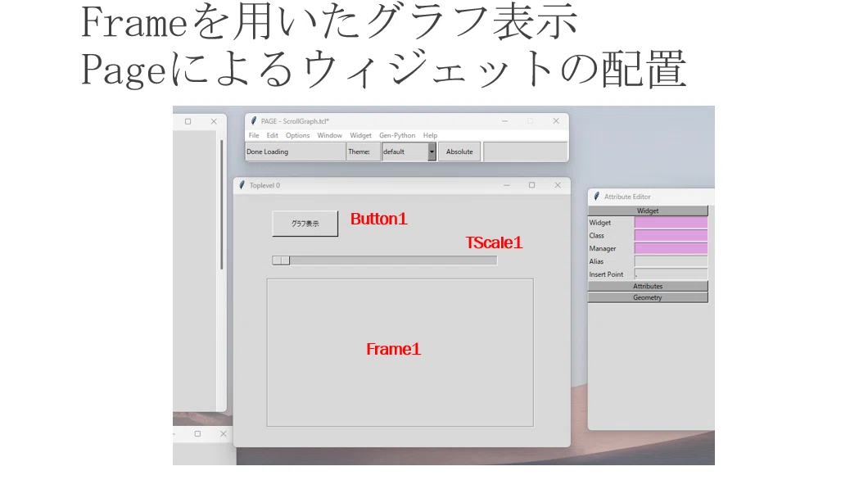Click the Widget section header in Attribute Editor

coord(648,211)
